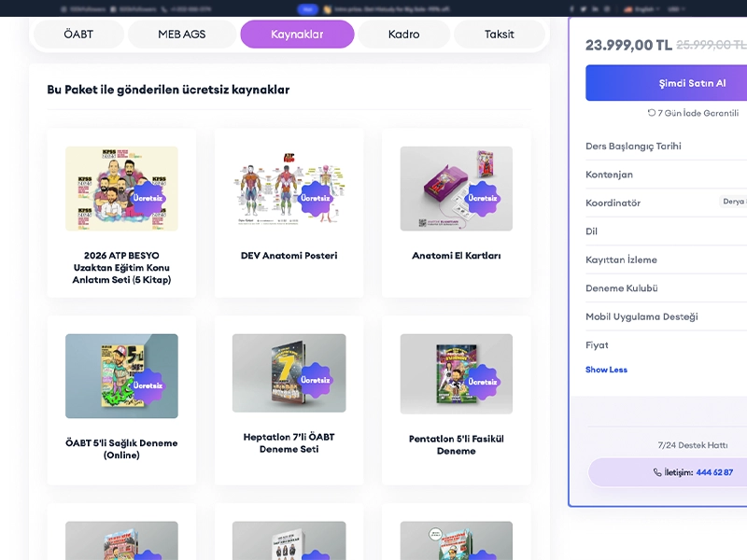Open 2026 ATP BESYO Konu Anlatım Seti thumbnail
This screenshot has height=560, width=747.
(x=121, y=189)
